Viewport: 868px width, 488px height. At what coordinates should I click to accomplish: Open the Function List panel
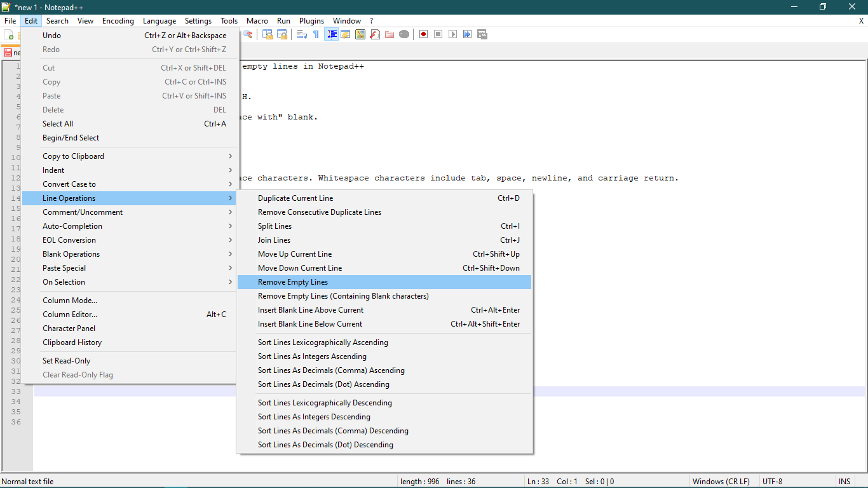tap(374, 34)
